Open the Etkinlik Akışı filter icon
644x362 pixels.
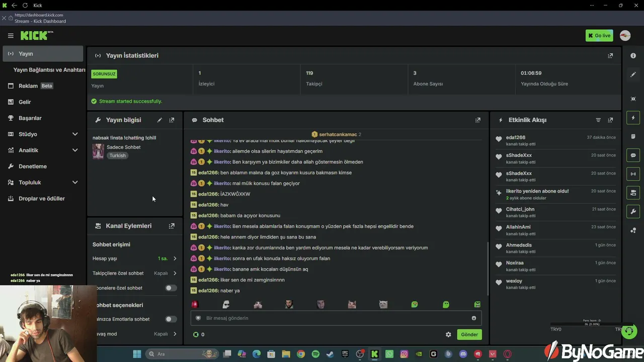click(598, 120)
